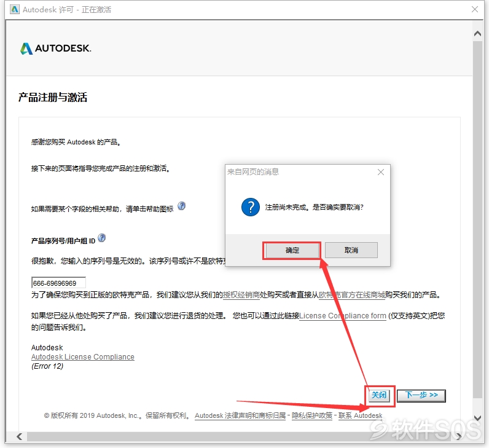Click Autodesk icon in title bar
This screenshot has width=489, height=448.
tap(14, 10)
